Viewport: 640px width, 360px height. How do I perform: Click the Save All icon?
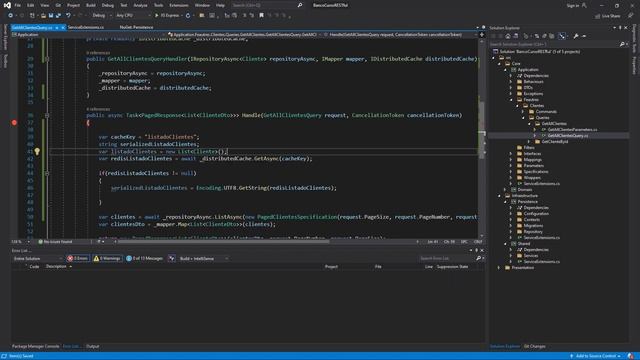click(x=58, y=16)
